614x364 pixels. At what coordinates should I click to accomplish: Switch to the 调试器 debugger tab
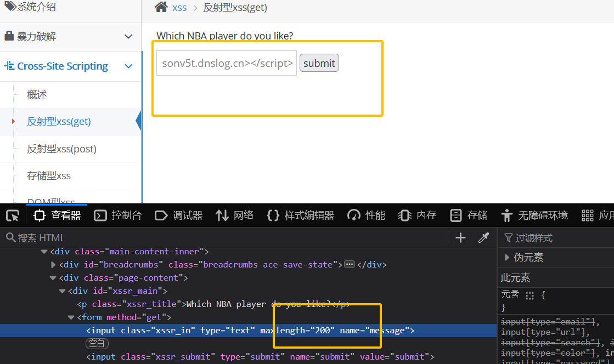pos(178,215)
